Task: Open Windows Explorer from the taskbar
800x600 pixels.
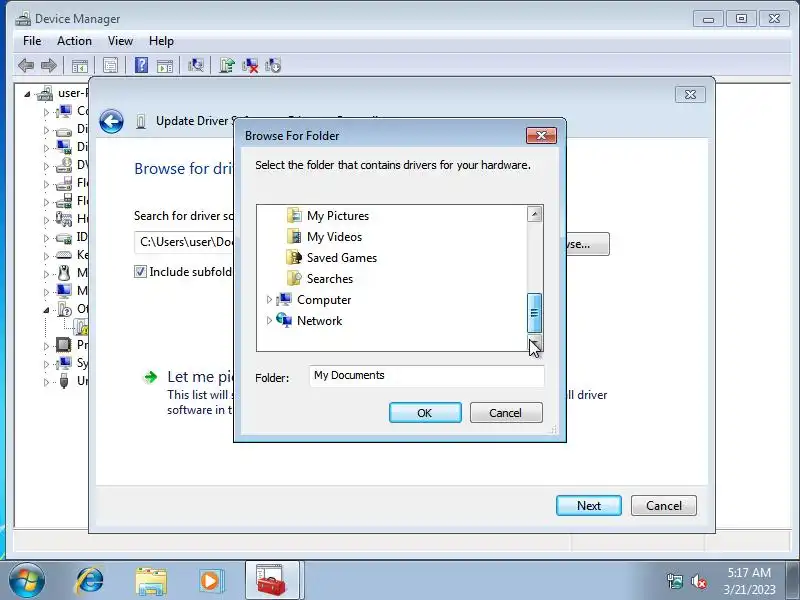Action: click(x=151, y=581)
